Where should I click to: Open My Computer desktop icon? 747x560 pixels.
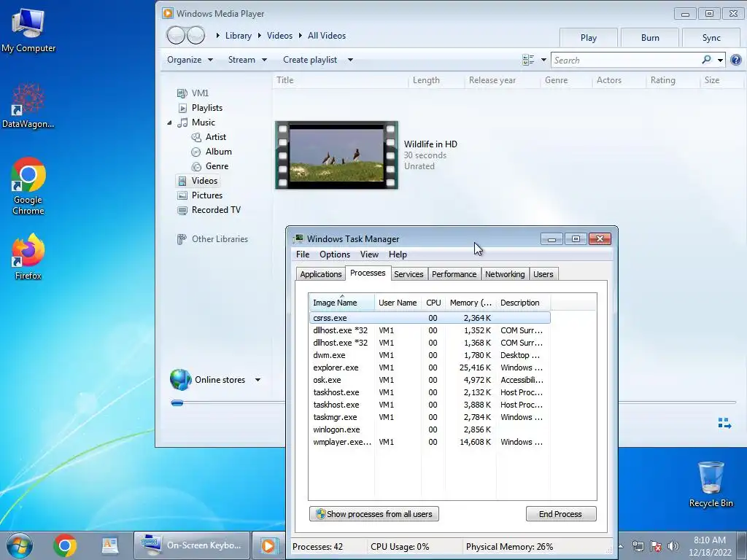tap(28, 30)
